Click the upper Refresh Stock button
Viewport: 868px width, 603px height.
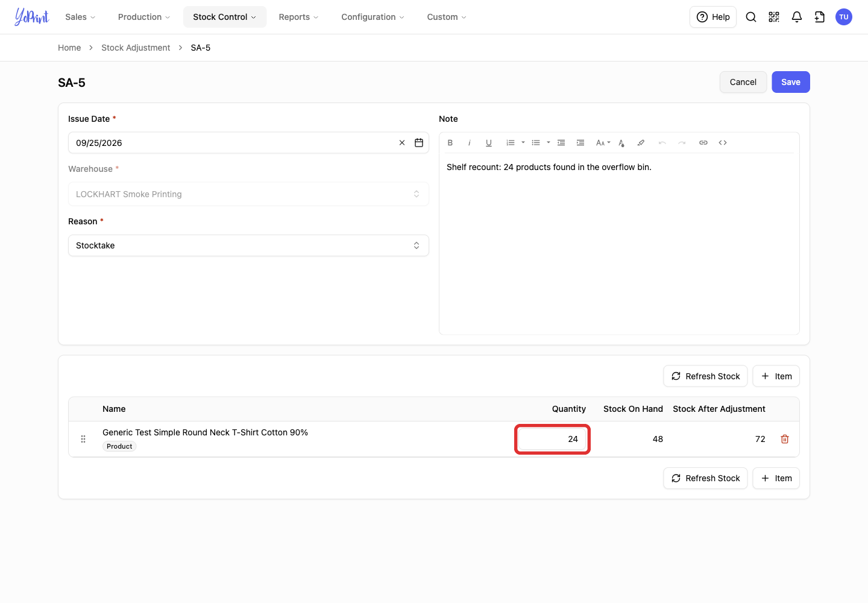[x=705, y=376]
